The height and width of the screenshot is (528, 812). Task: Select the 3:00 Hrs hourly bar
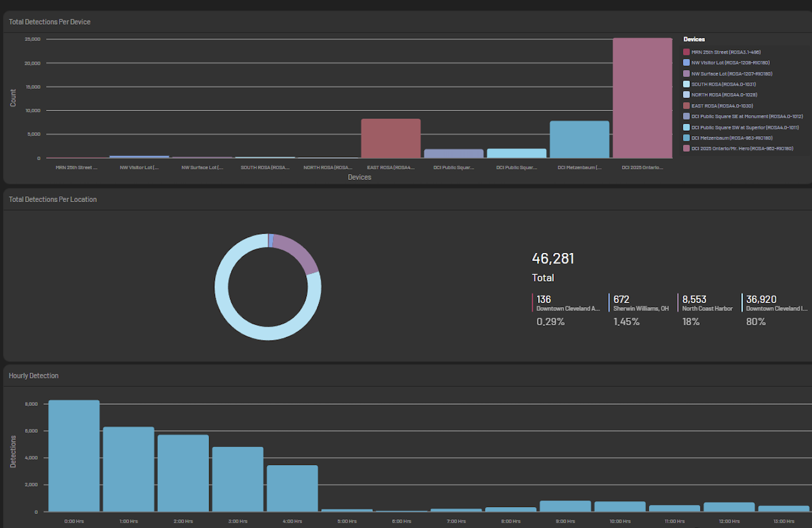238,479
